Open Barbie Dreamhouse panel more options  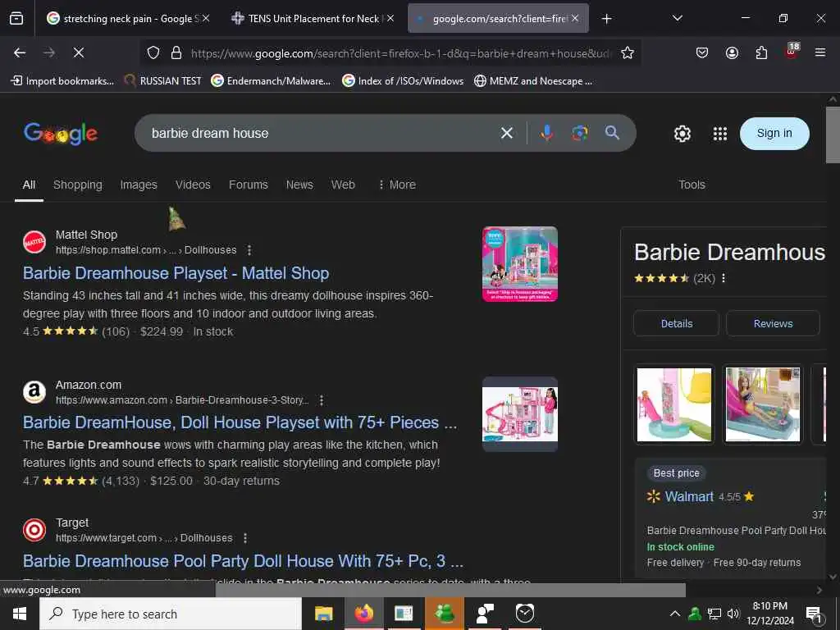click(724, 278)
